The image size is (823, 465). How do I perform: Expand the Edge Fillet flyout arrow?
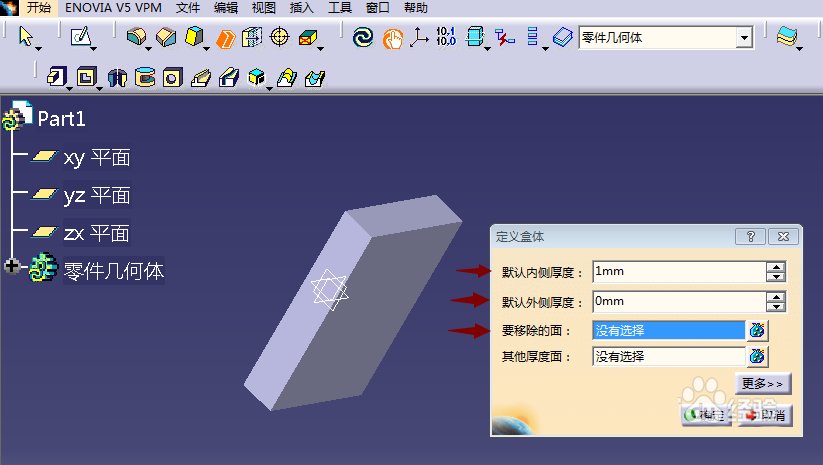(149, 49)
